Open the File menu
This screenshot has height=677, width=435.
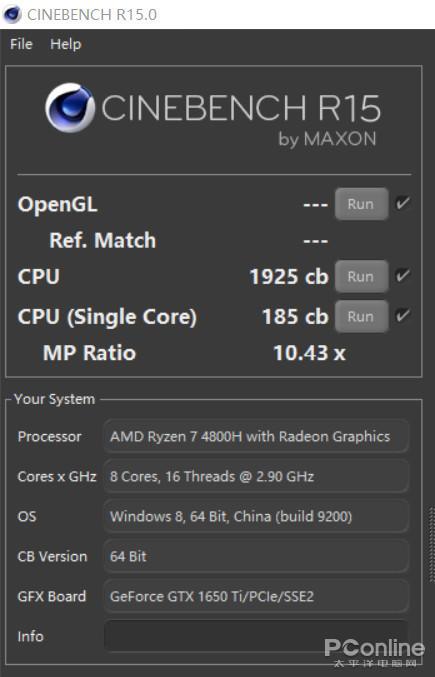(21, 44)
